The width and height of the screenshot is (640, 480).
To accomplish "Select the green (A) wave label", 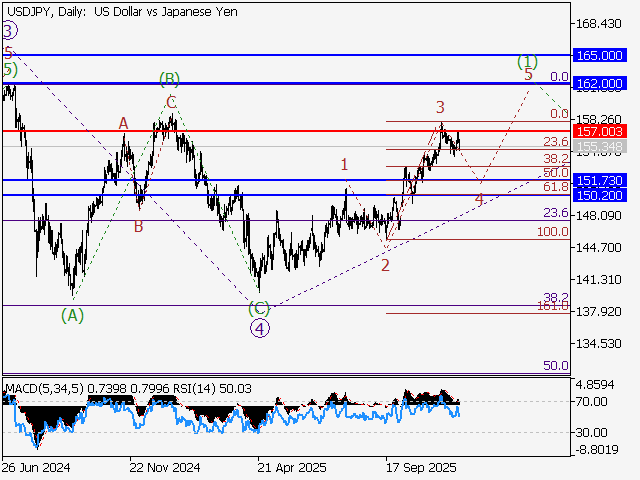I will [x=72, y=315].
